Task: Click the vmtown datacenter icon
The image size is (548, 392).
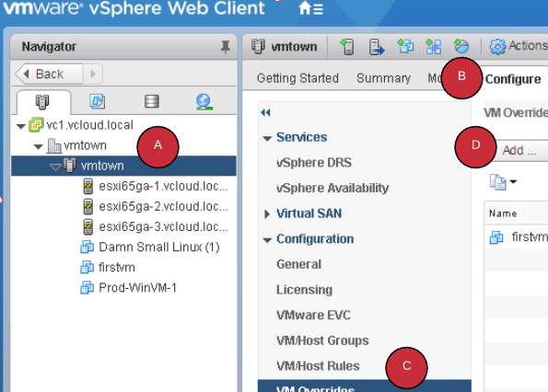Action: pyautogui.click(x=54, y=145)
